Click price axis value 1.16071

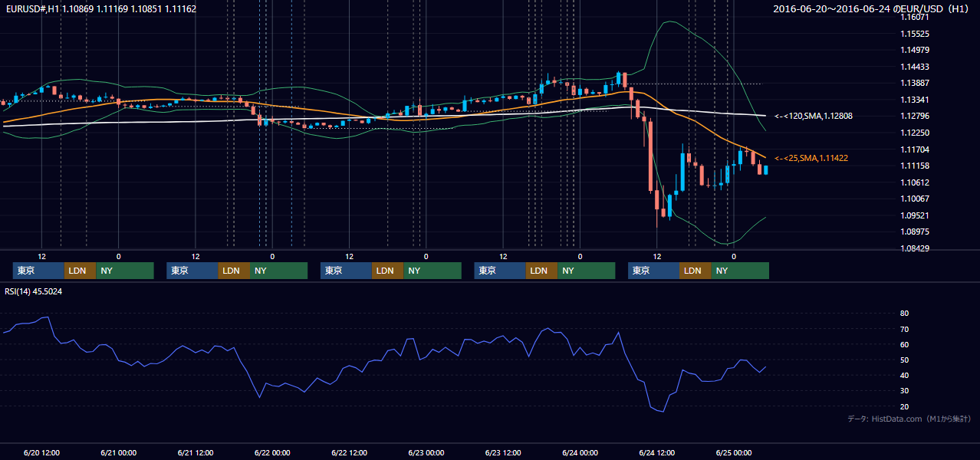(x=914, y=18)
